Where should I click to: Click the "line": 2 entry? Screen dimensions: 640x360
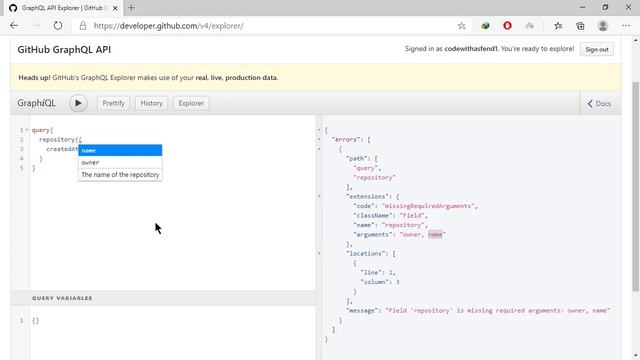coord(378,273)
